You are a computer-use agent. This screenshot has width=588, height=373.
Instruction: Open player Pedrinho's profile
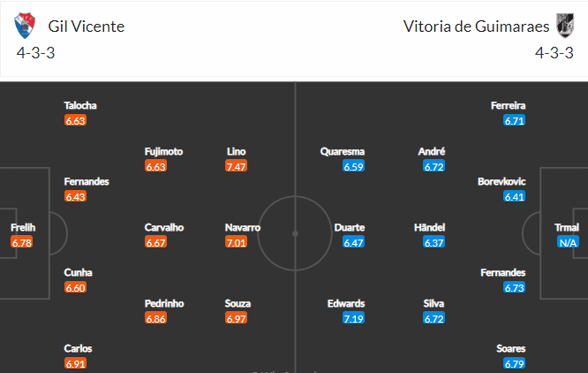coord(164,303)
